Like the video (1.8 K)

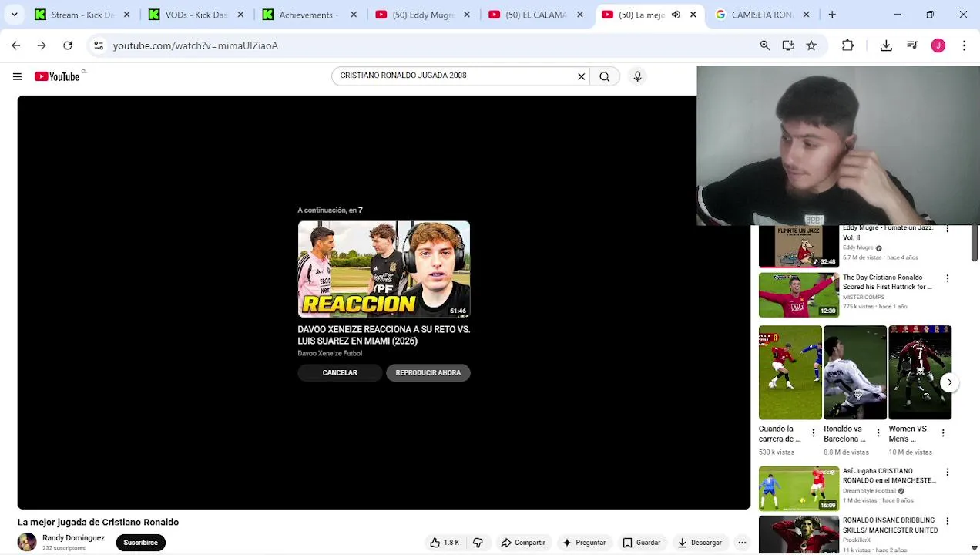click(445, 543)
